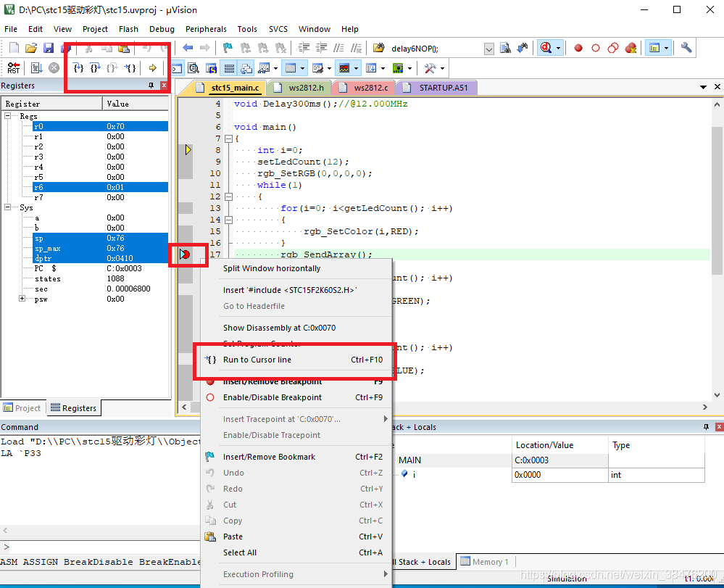The width and height of the screenshot is (724, 588).
Task: Toggle the Command window icon
Action: pyautogui.click(x=178, y=69)
